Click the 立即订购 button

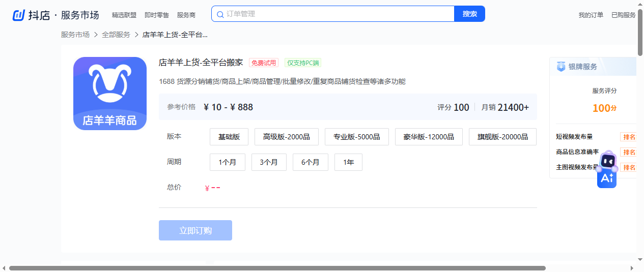[195, 230]
